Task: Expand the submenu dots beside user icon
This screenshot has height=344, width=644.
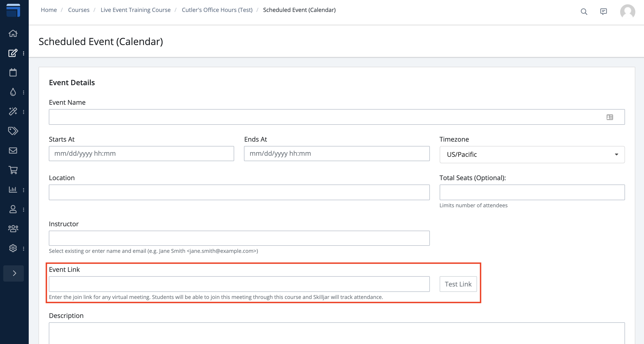Action: coord(24,210)
